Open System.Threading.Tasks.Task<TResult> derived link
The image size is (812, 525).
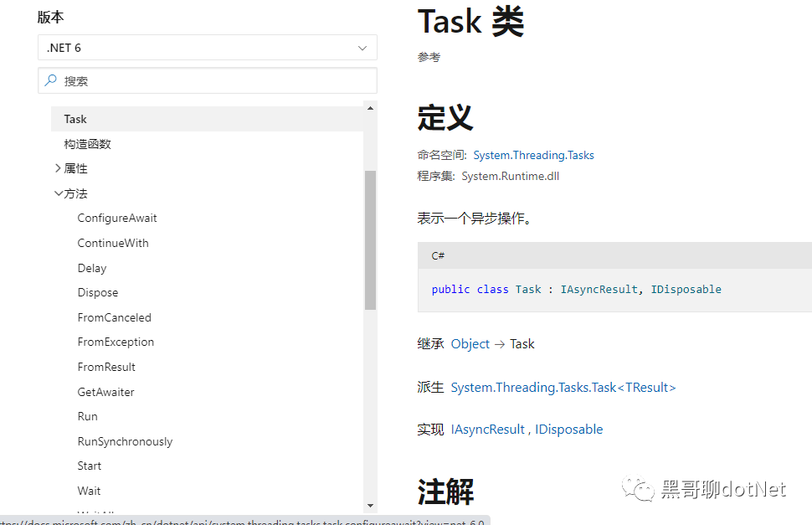pos(563,388)
